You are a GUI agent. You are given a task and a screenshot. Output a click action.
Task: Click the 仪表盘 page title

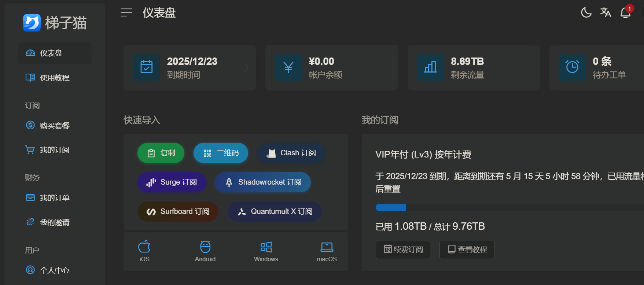point(159,13)
